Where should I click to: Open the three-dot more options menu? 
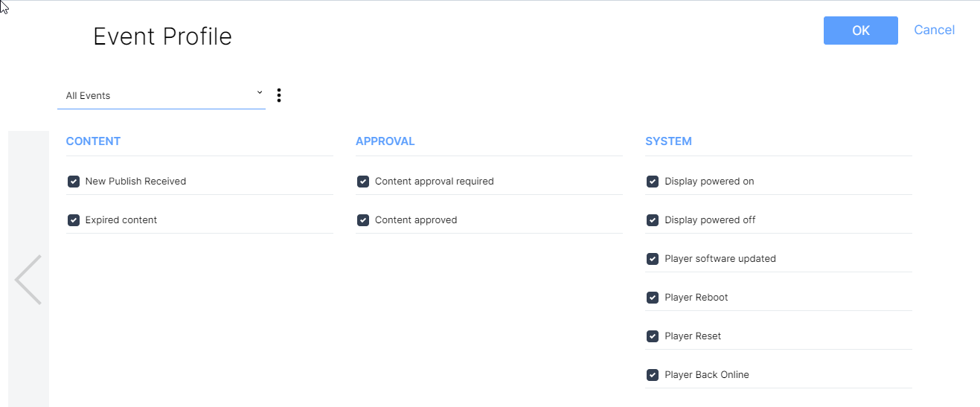[278, 95]
